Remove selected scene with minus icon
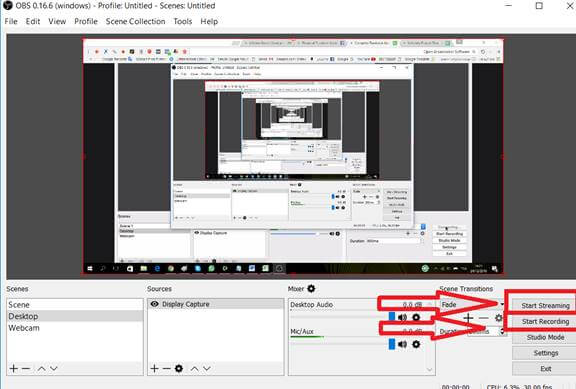576x389 pixels. point(26,368)
